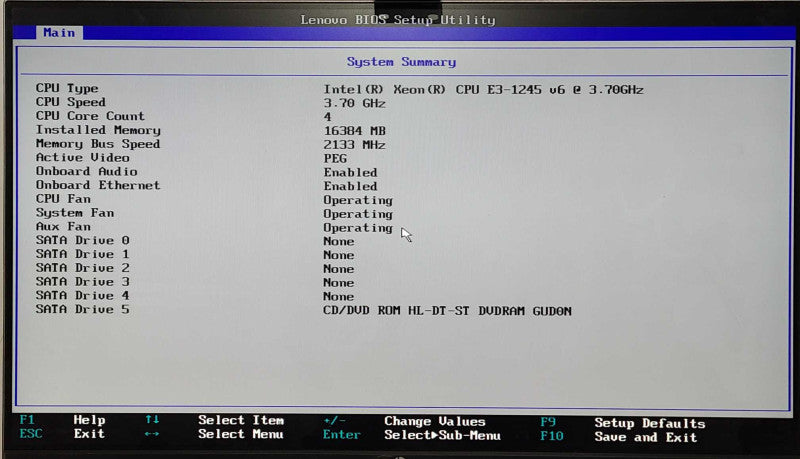Screen dimensions: 800x459
Task: Click the Installed Memory label
Action: click(98, 131)
